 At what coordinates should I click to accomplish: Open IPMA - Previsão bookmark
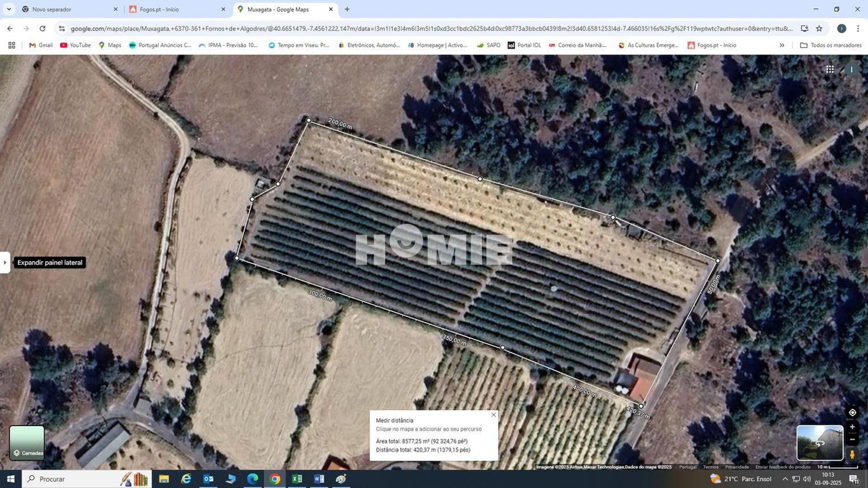pyautogui.click(x=228, y=45)
